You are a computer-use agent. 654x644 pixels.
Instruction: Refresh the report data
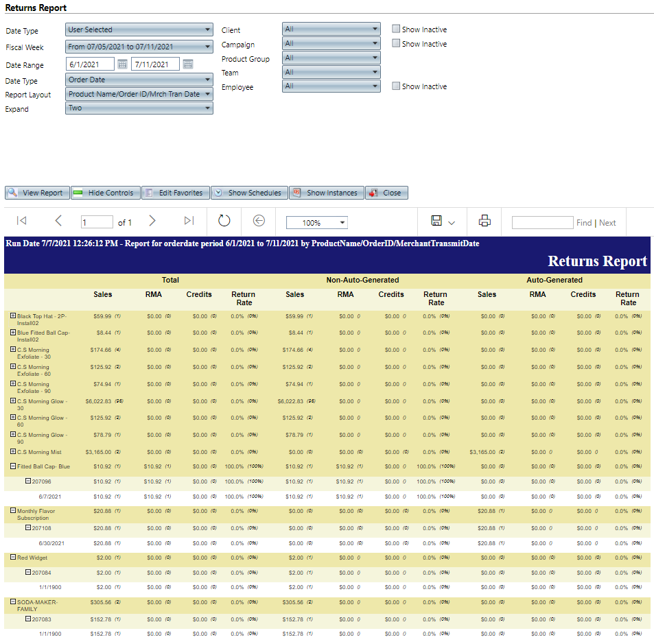pos(224,221)
